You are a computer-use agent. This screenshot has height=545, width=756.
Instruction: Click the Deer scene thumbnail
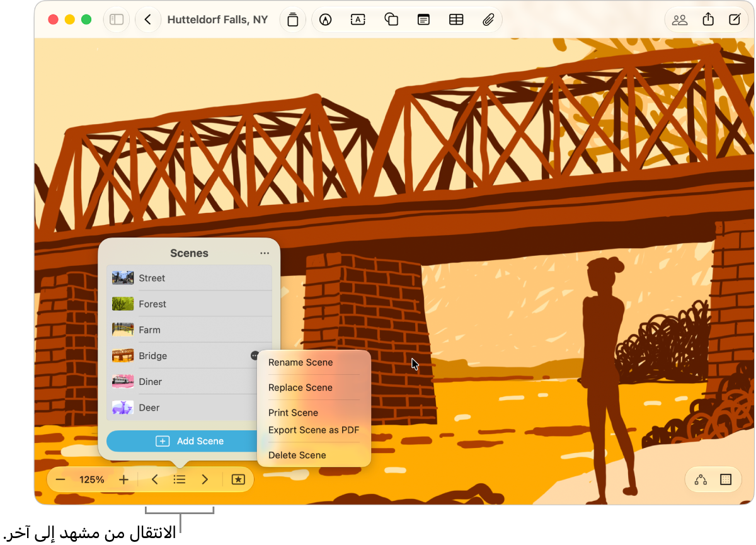click(x=123, y=407)
